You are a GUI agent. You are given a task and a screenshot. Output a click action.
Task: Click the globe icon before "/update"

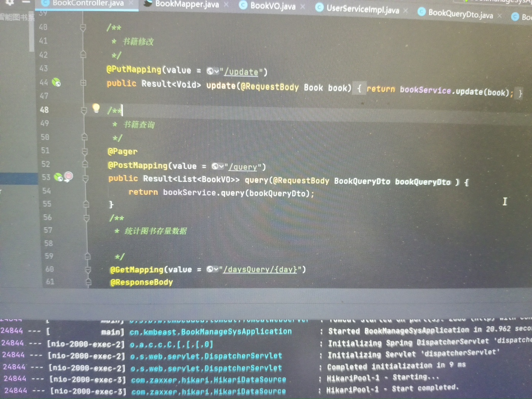210,71
